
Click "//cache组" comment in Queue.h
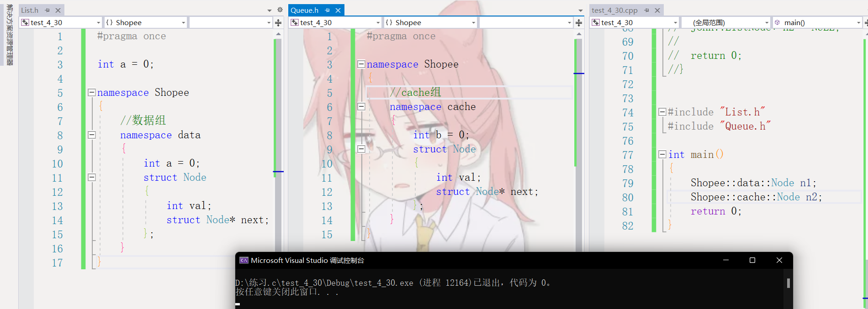click(x=416, y=93)
